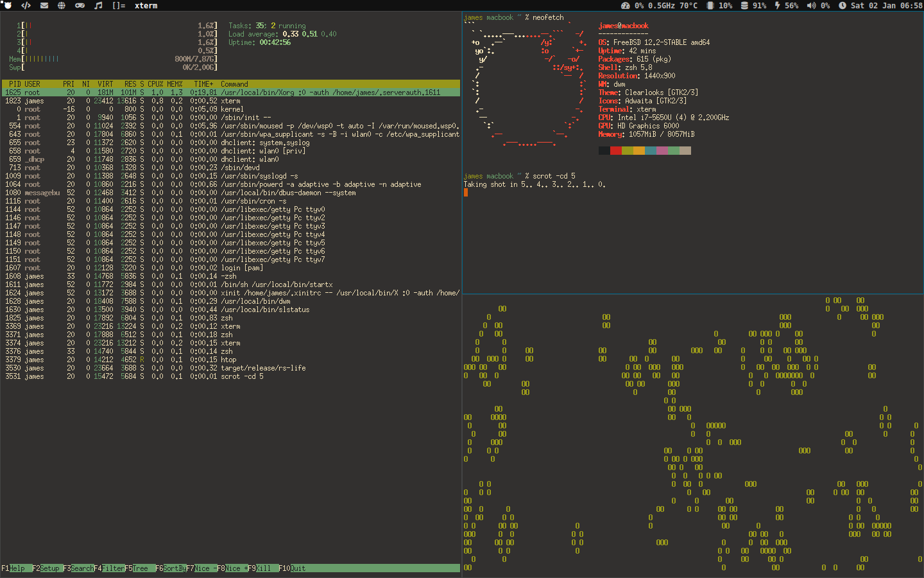Click the clock icon in status bar
This screenshot has height=578, width=924.
click(843, 5)
